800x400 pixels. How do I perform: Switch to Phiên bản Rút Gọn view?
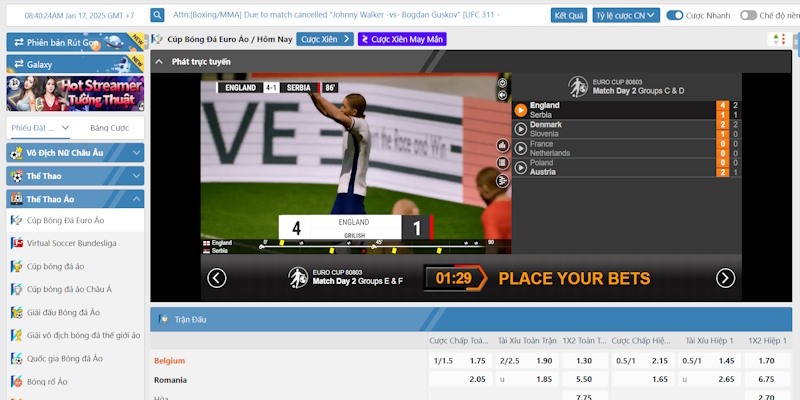75,42
